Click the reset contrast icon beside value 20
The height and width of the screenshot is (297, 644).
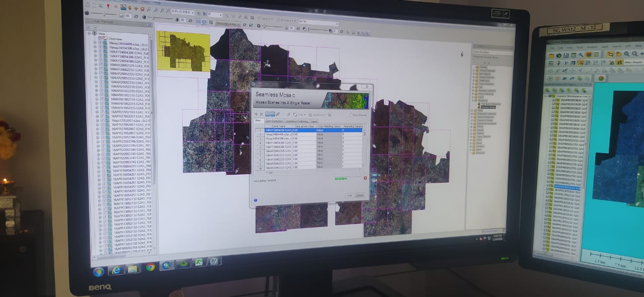(x=190, y=20)
